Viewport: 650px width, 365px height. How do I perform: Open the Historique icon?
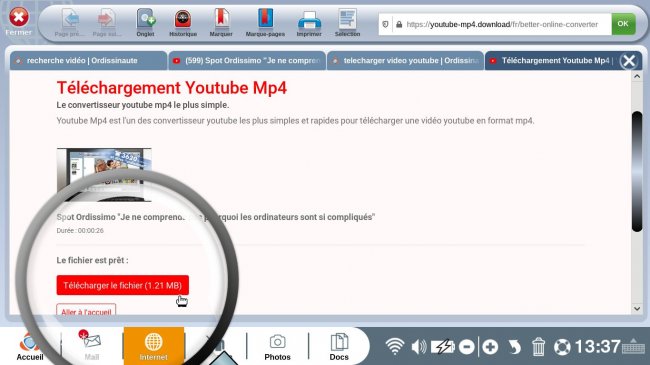(x=182, y=19)
